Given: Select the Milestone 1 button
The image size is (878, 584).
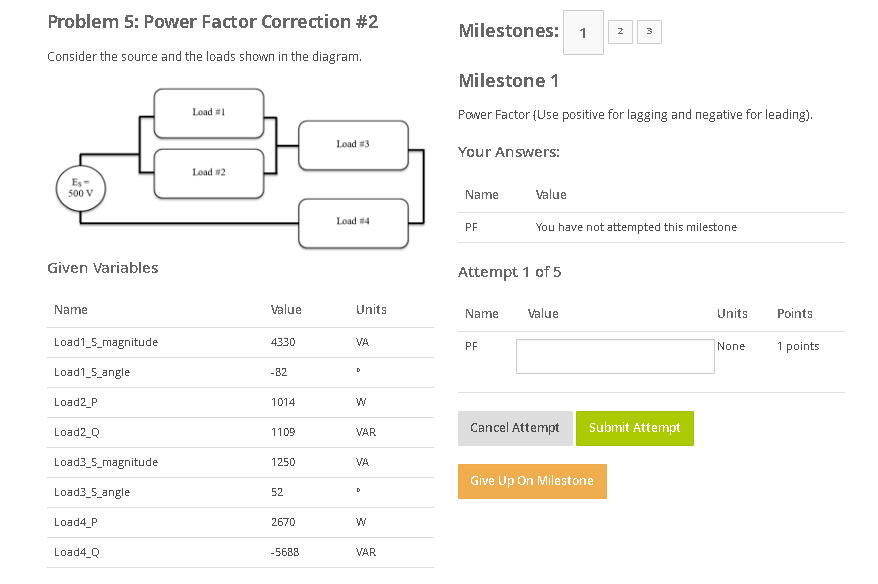Looking at the screenshot, I should click(x=583, y=32).
